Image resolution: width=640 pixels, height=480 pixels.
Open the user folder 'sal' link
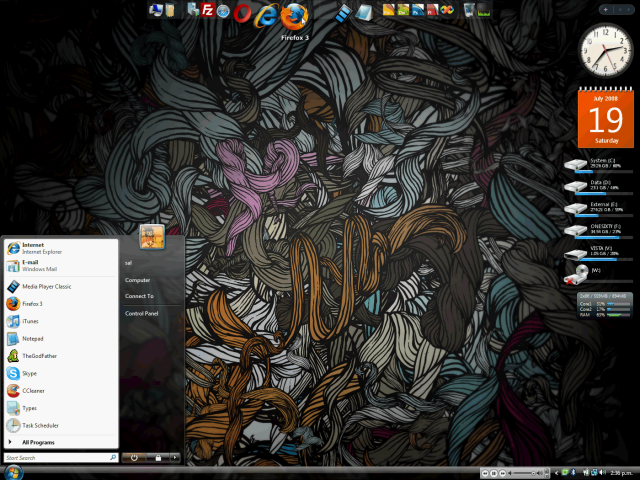pyautogui.click(x=128, y=263)
